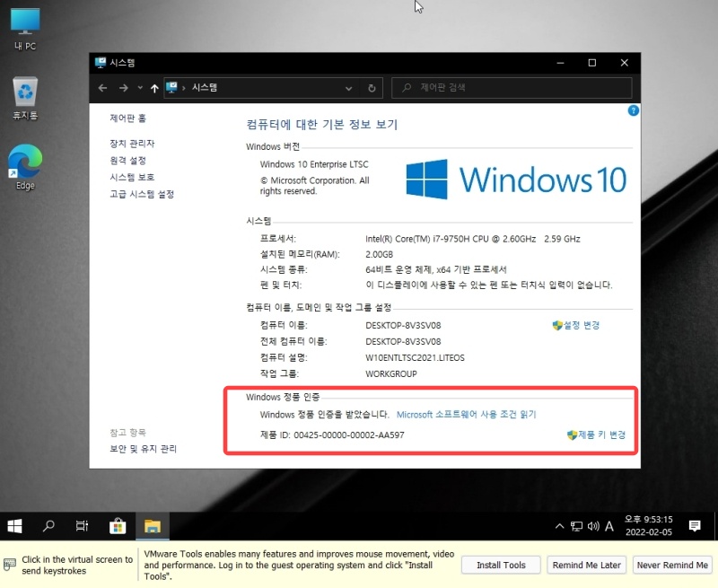Go up one level with up arrow
The image size is (718, 588).
tap(154, 88)
